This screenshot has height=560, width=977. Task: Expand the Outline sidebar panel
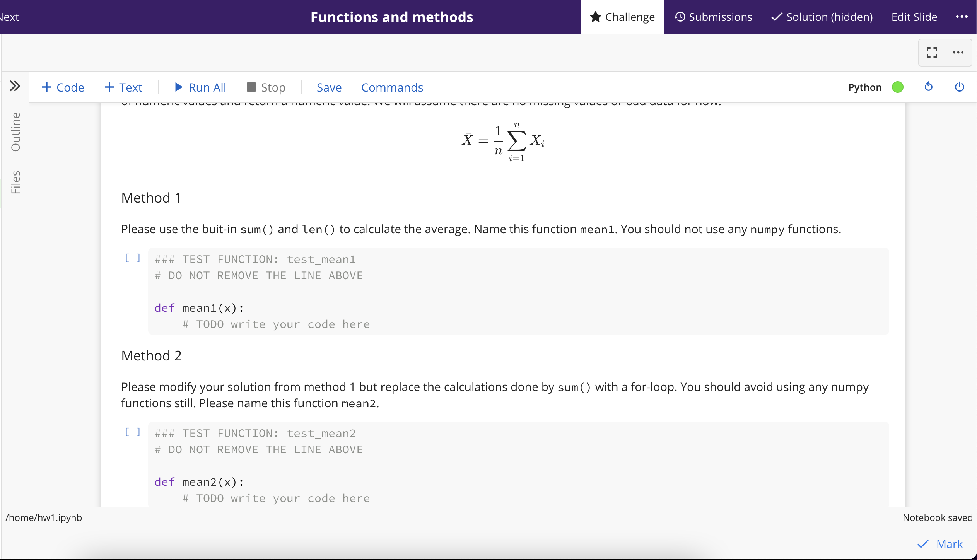pyautogui.click(x=15, y=134)
